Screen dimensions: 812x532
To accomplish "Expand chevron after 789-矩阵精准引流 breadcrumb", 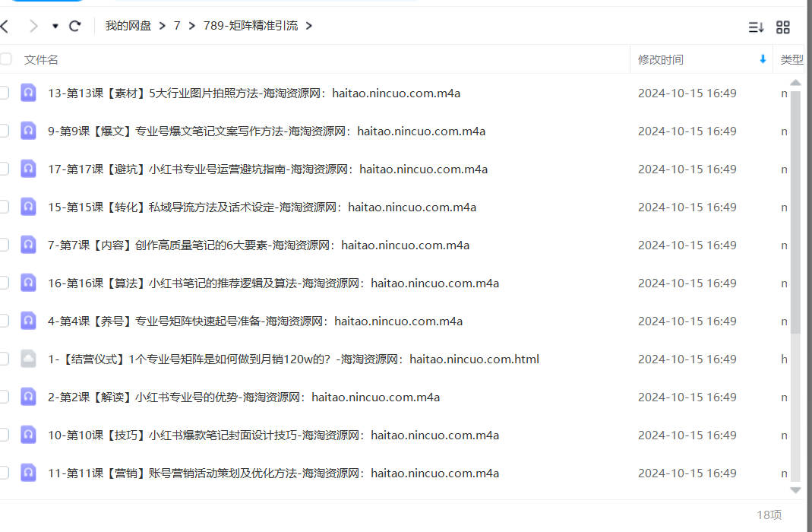I will point(309,26).
